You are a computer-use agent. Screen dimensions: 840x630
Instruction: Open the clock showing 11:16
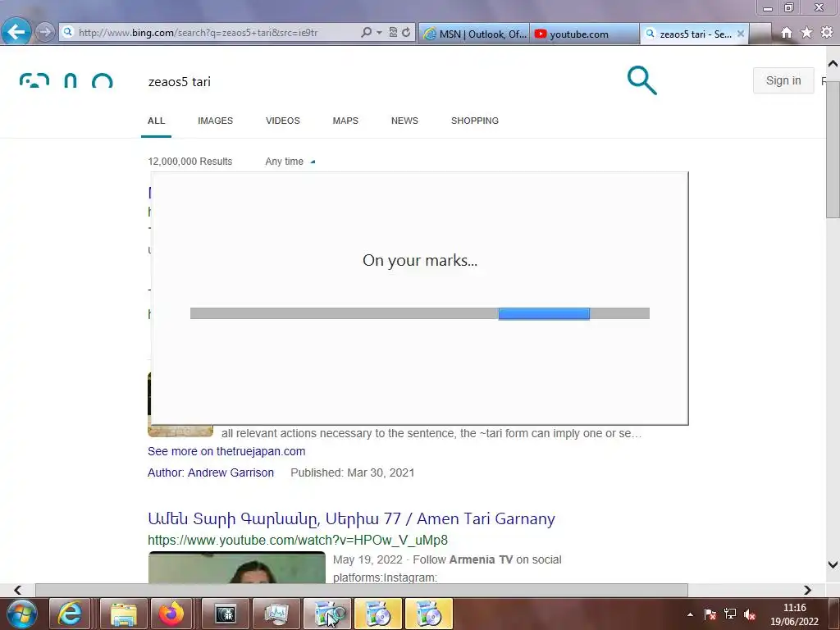(794, 614)
